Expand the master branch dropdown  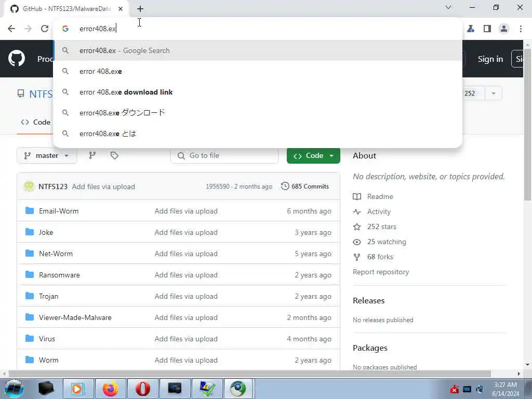click(46, 155)
